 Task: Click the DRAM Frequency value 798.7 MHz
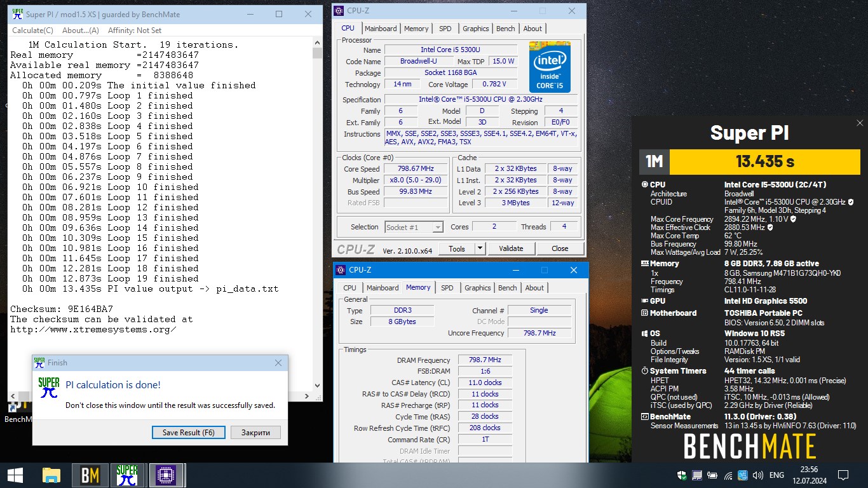coord(485,360)
